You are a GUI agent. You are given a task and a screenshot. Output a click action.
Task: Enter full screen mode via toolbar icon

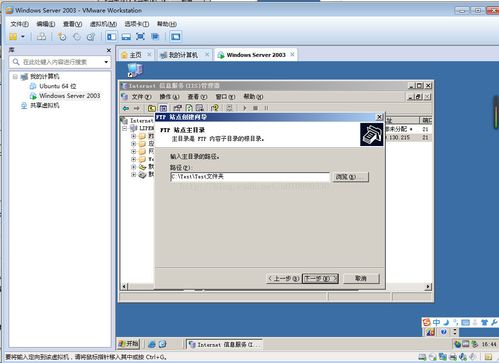pos(140,36)
